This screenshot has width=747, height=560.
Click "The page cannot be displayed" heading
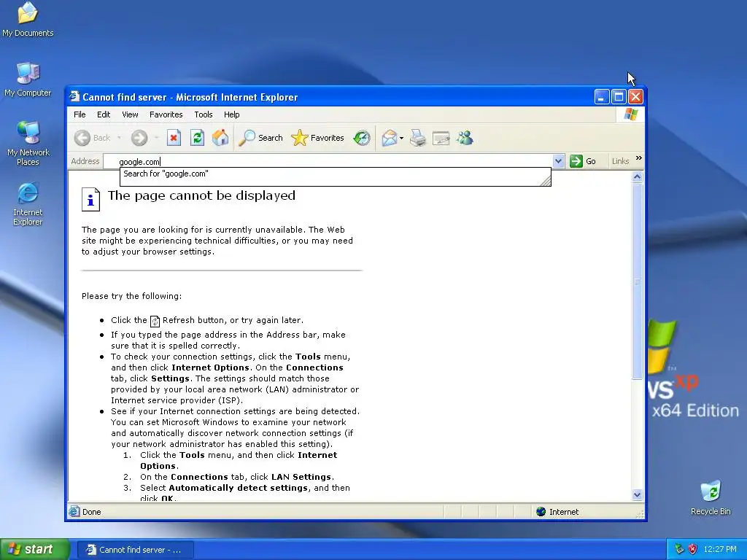coord(201,195)
